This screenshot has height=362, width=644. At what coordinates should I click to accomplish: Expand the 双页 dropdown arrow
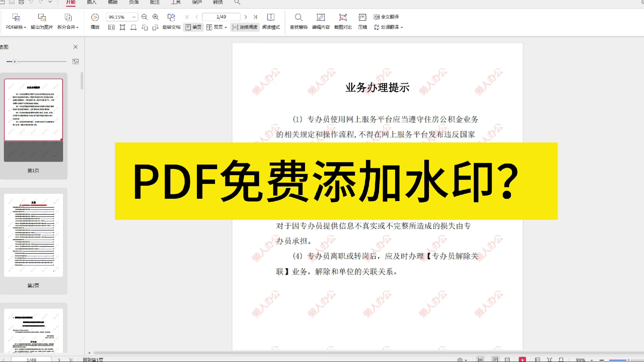pyautogui.click(x=226, y=27)
